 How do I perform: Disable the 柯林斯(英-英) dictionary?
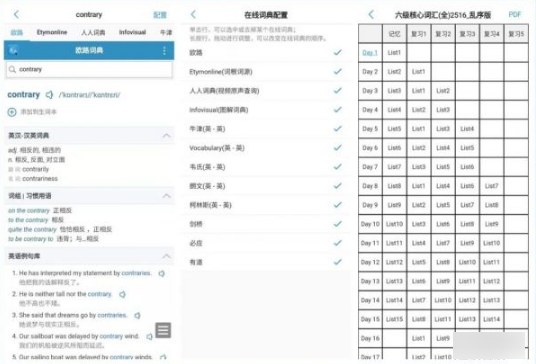337,205
